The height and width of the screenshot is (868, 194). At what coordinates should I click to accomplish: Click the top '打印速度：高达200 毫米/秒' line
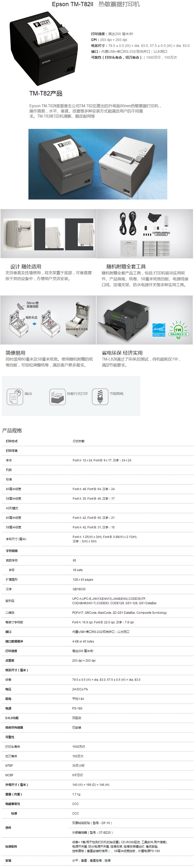[112, 34]
